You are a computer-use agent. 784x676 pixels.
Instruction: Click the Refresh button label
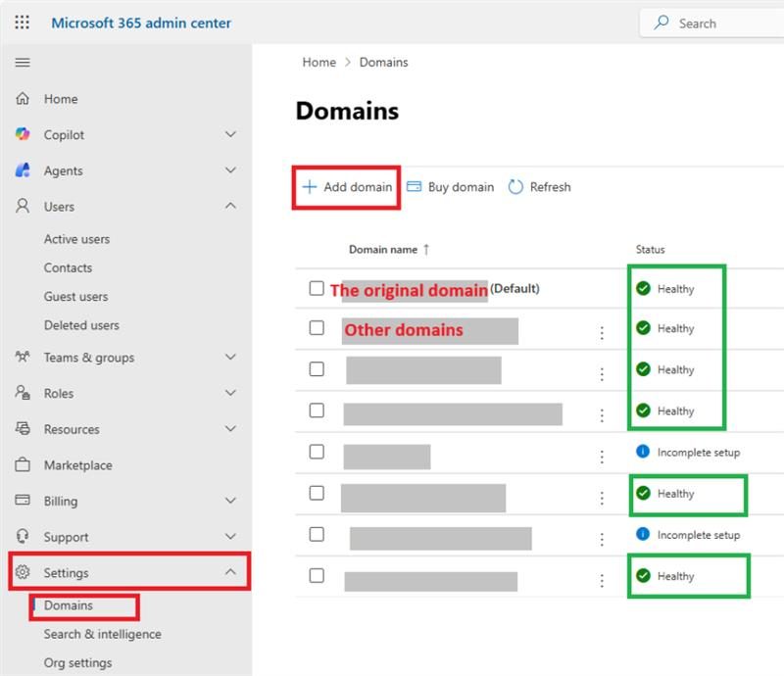pyautogui.click(x=551, y=187)
